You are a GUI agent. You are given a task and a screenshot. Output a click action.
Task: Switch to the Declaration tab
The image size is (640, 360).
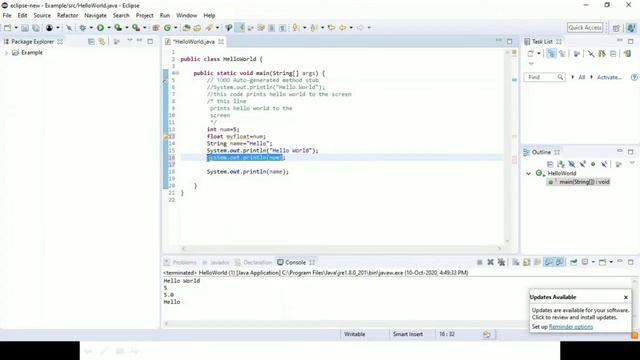[x=253, y=262]
